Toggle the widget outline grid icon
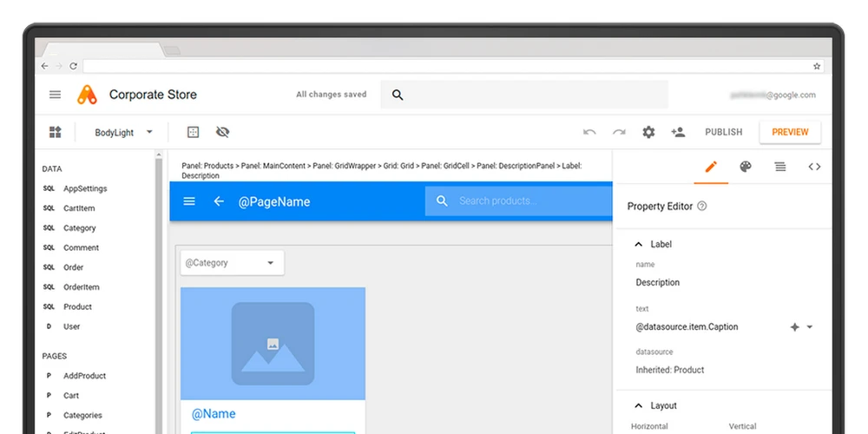Viewport: 868px width, 434px height. coord(194,132)
